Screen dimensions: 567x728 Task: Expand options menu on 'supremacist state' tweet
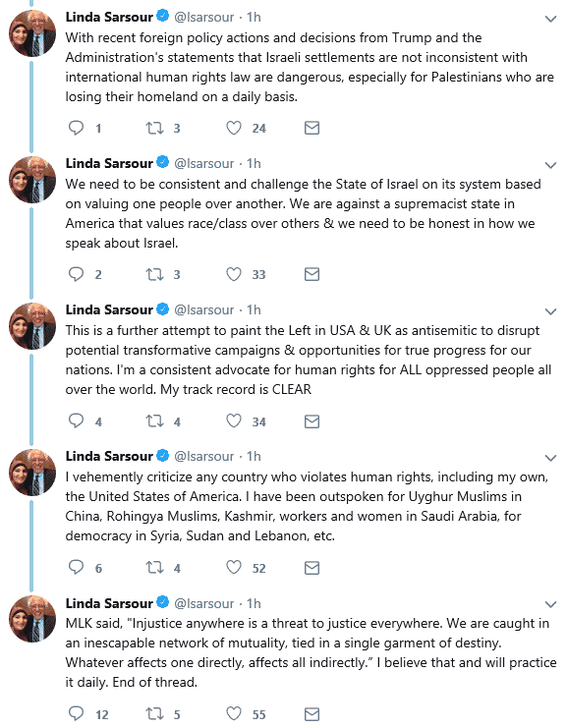tap(550, 165)
